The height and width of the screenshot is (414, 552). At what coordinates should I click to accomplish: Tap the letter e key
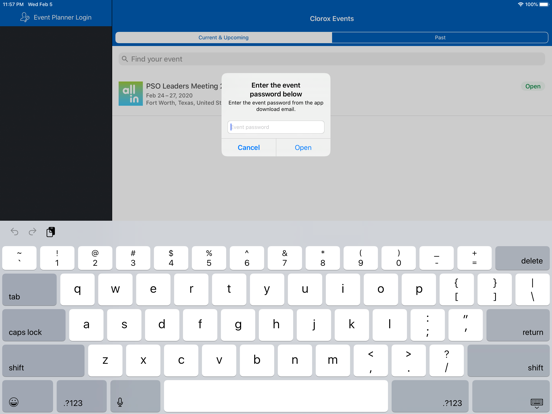click(153, 290)
